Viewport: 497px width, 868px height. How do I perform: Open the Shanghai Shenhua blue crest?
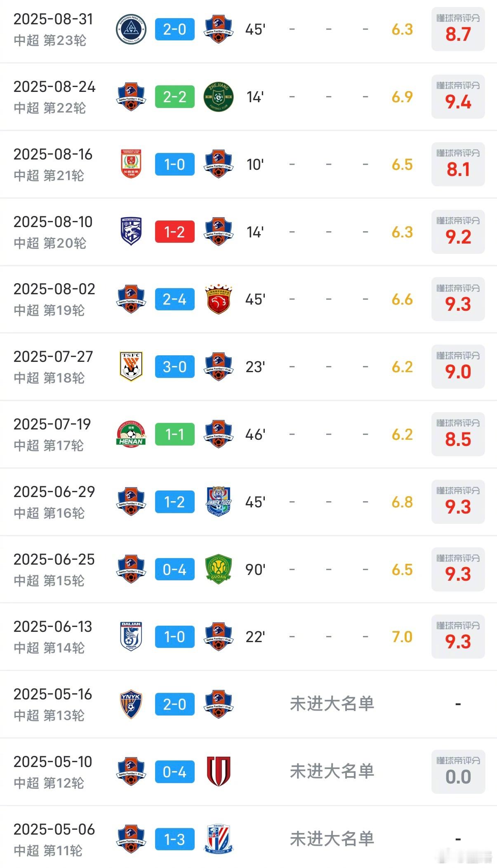219,839
